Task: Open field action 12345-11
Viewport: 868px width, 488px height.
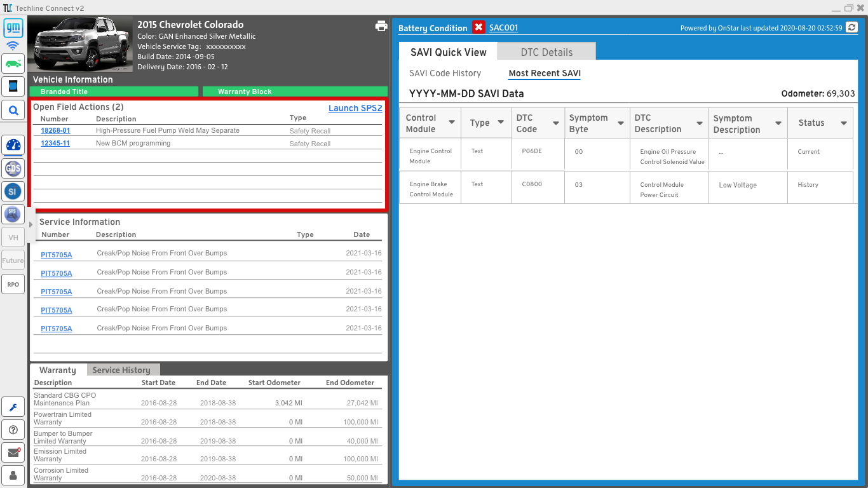Action: [x=55, y=143]
